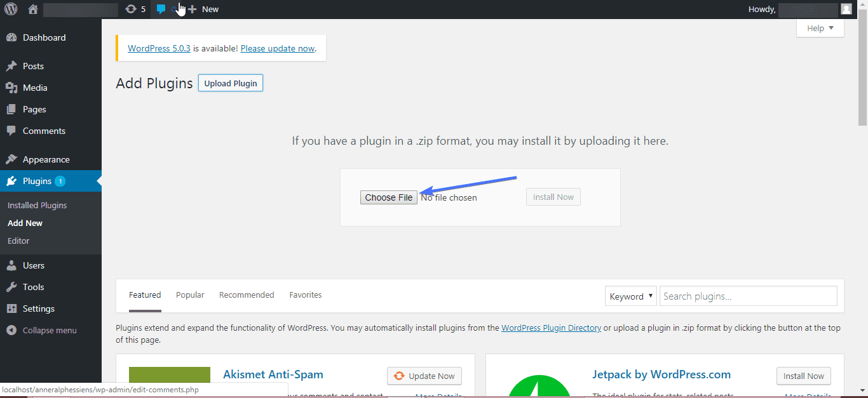Click the Upload Plugin button
The width and height of the screenshot is (868, 398).
pyautogui.click(x=231, y=83)
